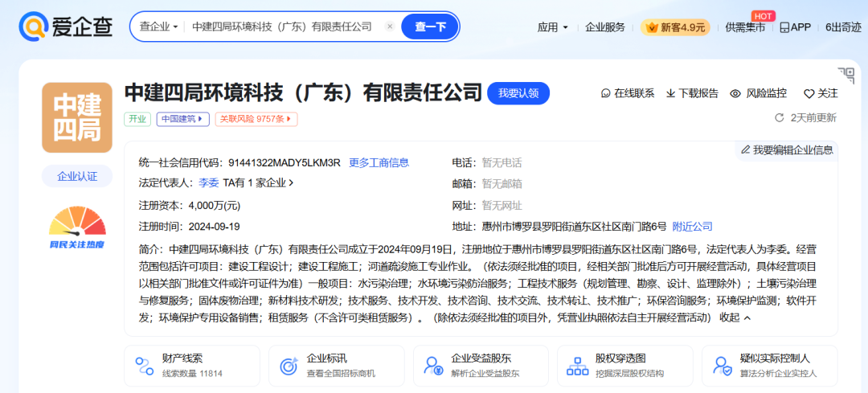Screen dimensions: 868x393
Task: Open the 财产线索 card
Action: click(x=192, y=366)
